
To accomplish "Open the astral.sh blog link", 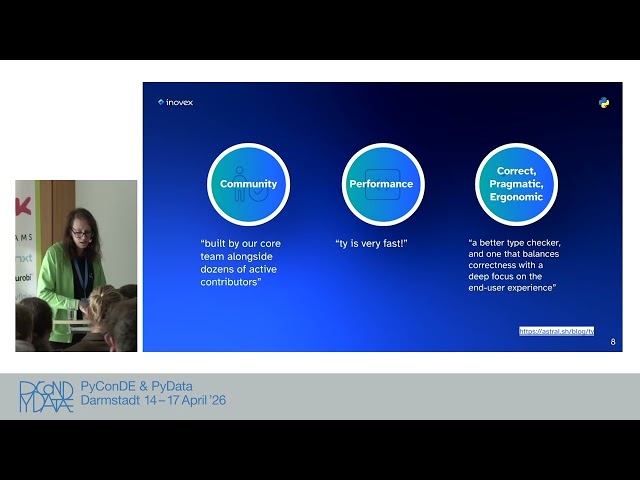I will tap(556, 331).
